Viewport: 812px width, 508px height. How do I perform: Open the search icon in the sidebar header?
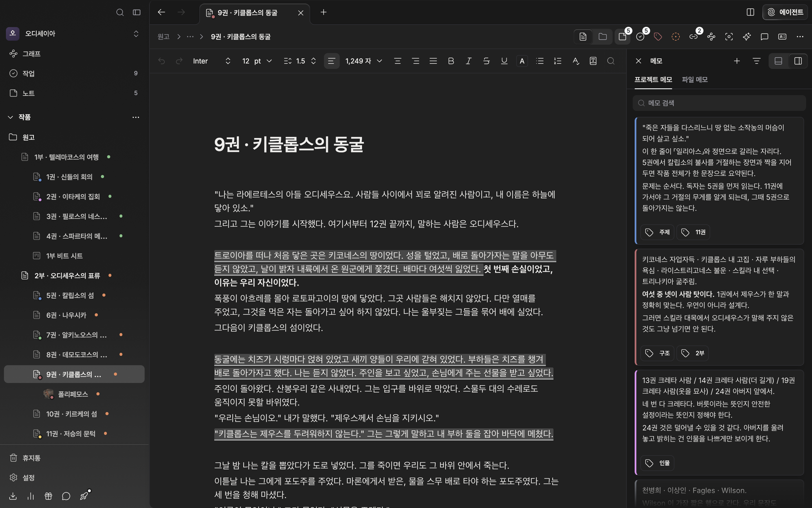120,12
